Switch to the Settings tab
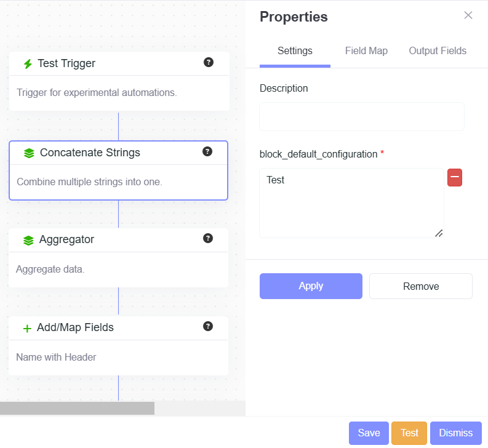 point(295,51)
